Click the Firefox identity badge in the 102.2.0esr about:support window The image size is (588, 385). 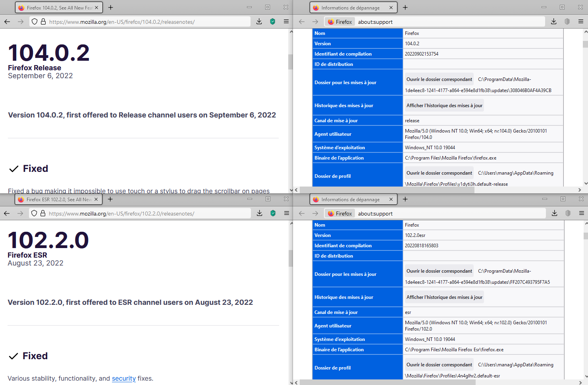click(x=340, y=214)
